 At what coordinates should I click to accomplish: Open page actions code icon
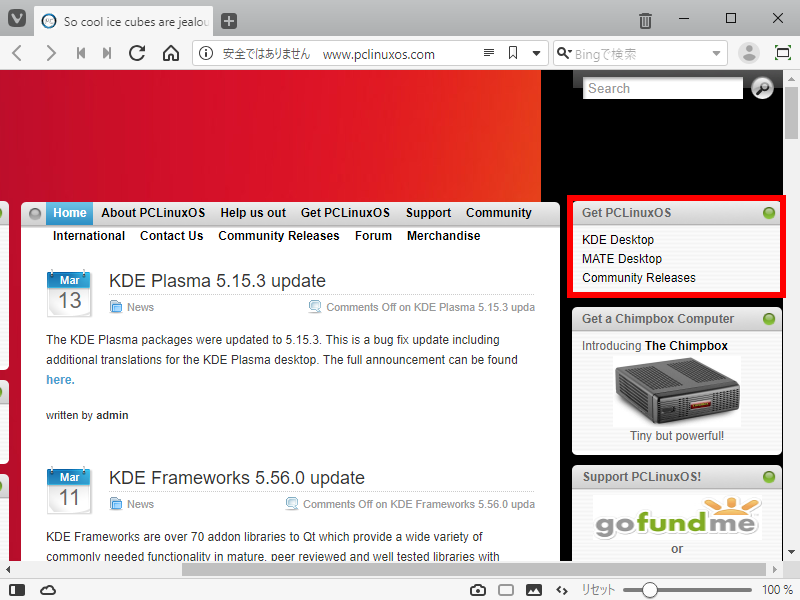[x=562, y=590]
